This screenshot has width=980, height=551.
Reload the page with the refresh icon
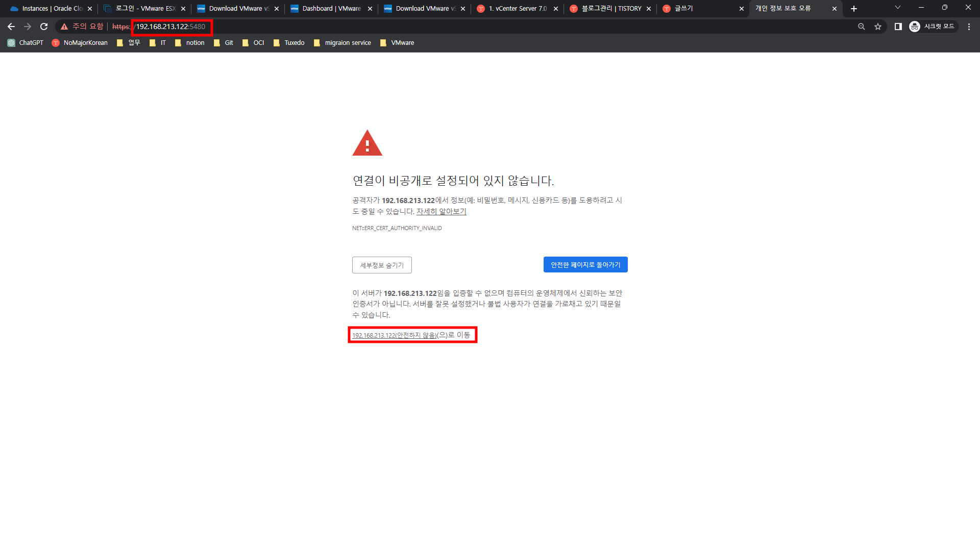click(44, 27)
